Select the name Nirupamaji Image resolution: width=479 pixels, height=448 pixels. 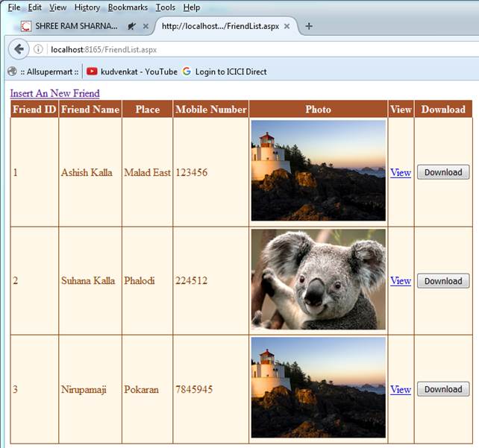point(84,389)
